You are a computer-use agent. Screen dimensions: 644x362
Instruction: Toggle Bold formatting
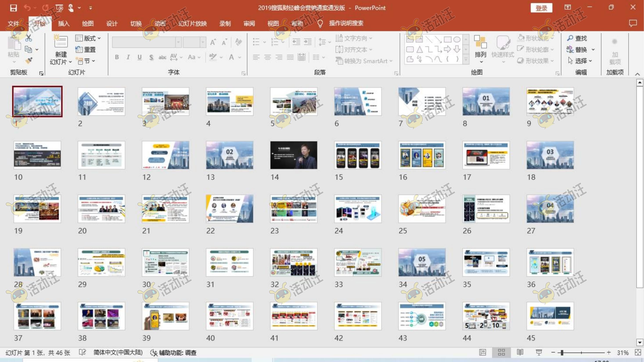pos(117,57)
